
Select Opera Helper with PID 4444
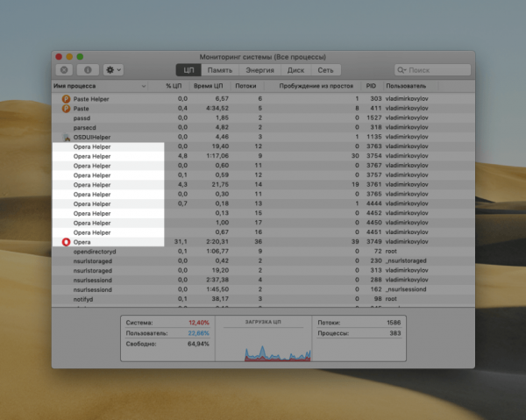tap(263, 203)
